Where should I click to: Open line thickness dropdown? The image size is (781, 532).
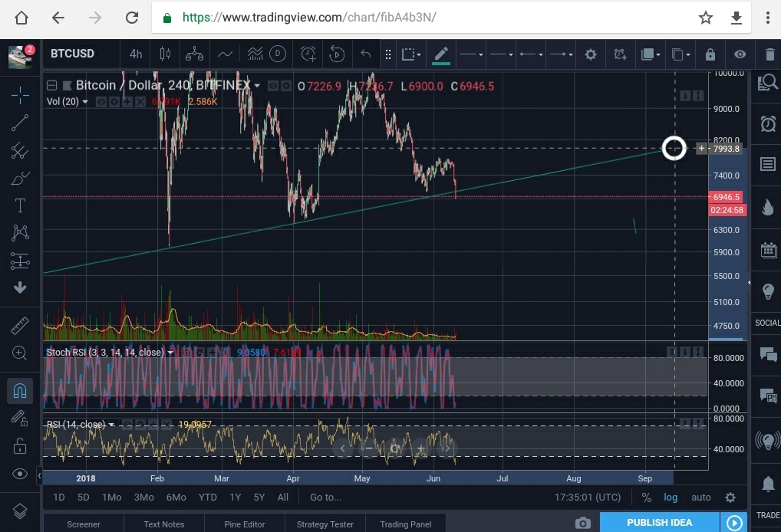[x=500, y=54]
